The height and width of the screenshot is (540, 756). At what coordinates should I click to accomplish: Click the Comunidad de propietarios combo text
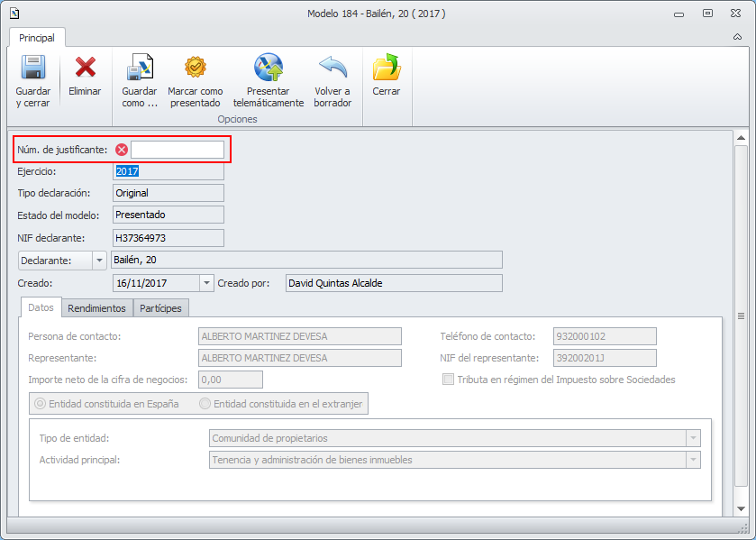[x=270, y=438]
